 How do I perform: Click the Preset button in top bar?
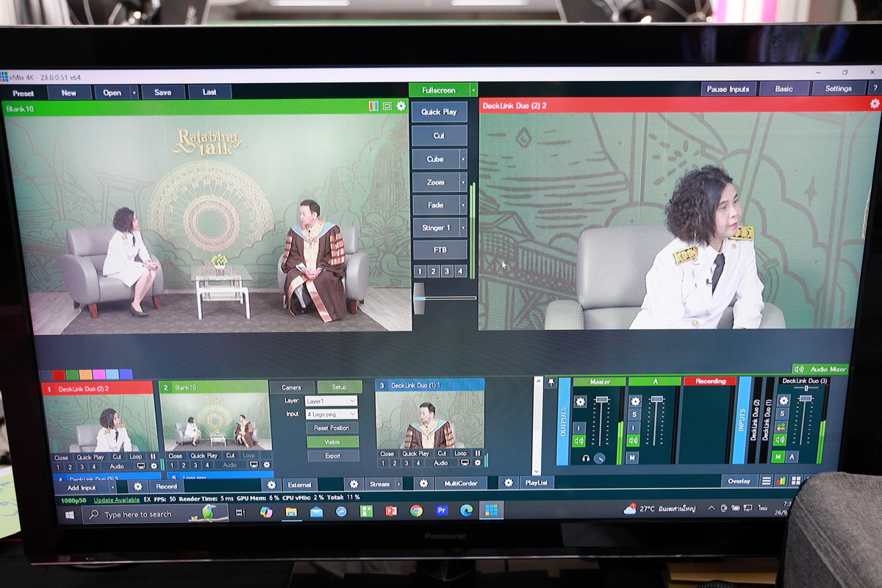24,93
